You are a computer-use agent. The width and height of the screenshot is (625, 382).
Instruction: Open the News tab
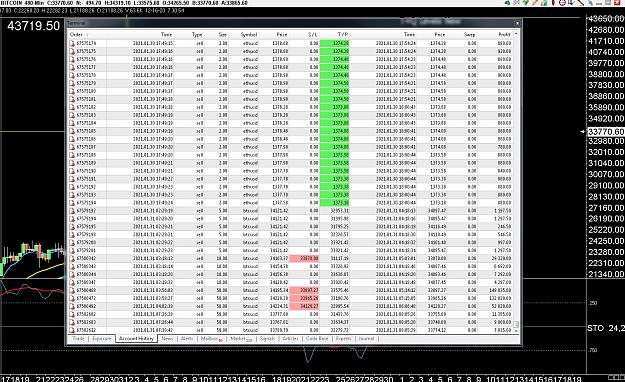coord(167,339)
